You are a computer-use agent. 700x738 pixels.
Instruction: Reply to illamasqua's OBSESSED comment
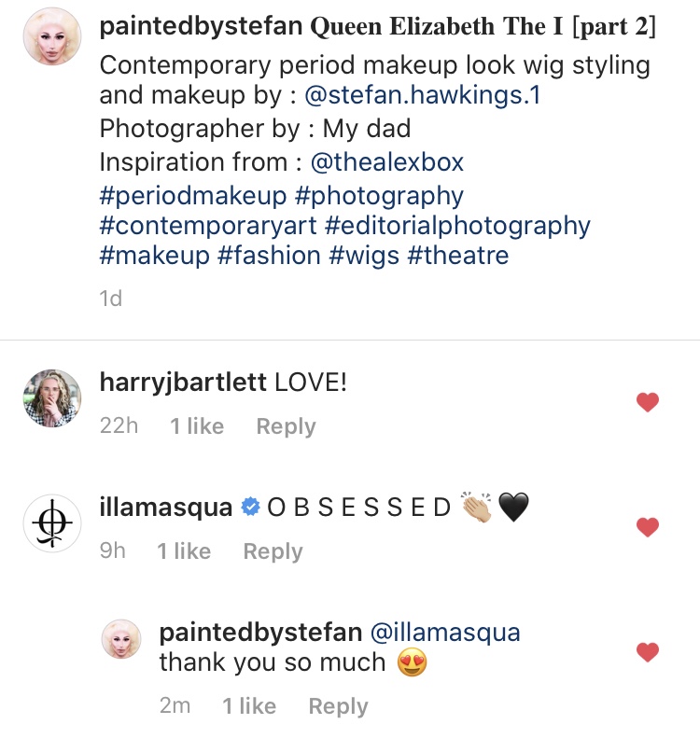[x=273, y=551]
